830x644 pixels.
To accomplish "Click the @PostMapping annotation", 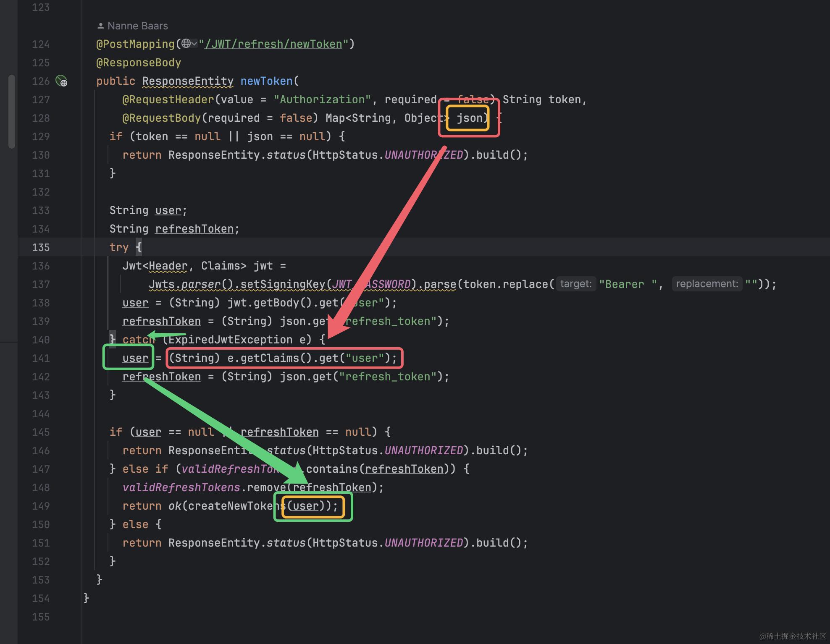I will 135,44.
